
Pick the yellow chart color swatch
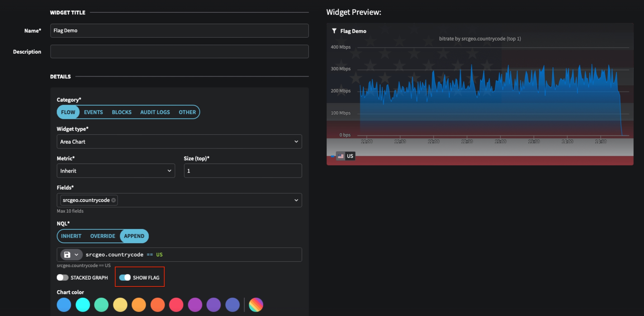coord(120,305)
